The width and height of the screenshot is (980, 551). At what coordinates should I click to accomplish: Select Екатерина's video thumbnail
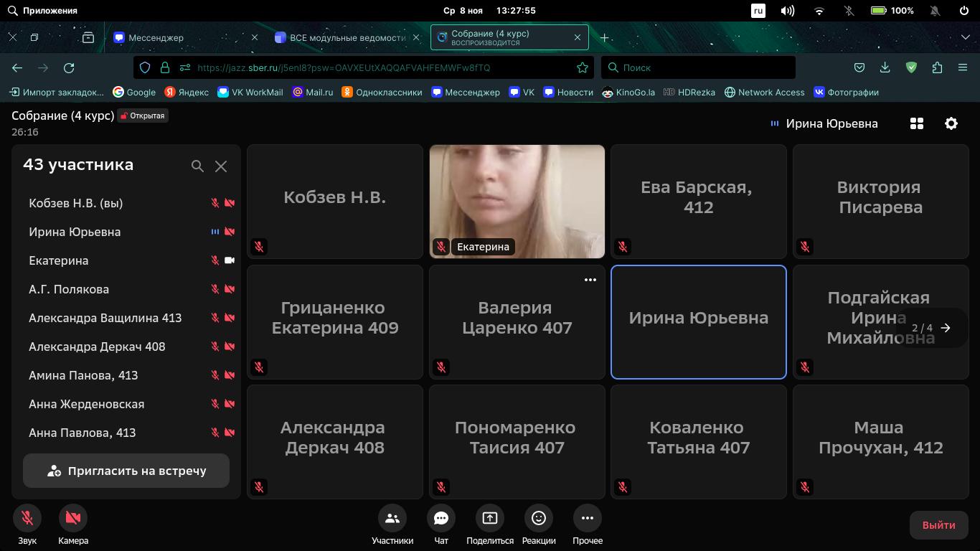[517, 202]
